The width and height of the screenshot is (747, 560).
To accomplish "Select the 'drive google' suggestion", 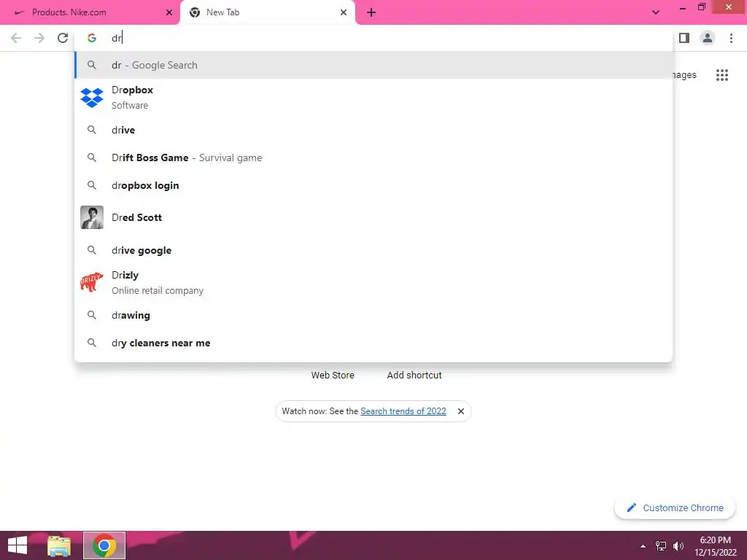I will tap(373, 250).
